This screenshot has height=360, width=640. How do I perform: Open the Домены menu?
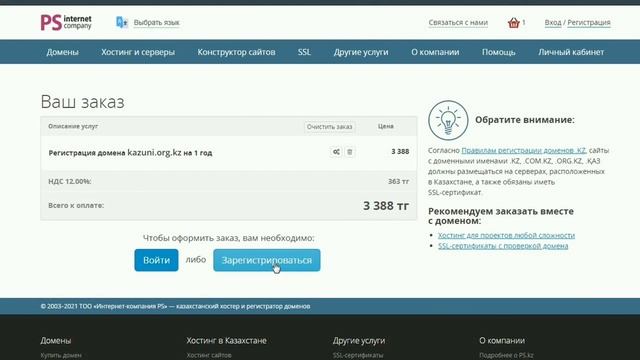[62, 52]
